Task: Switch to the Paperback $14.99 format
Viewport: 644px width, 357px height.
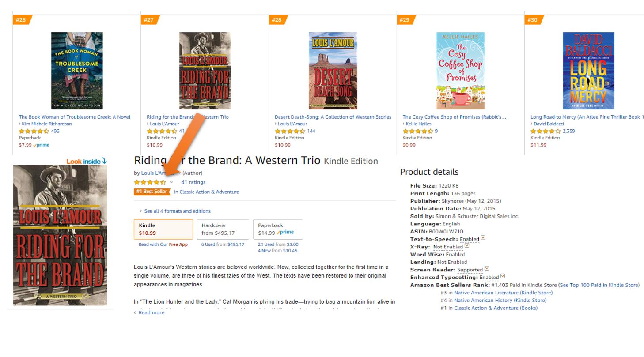Action: (x=278, y=229)
